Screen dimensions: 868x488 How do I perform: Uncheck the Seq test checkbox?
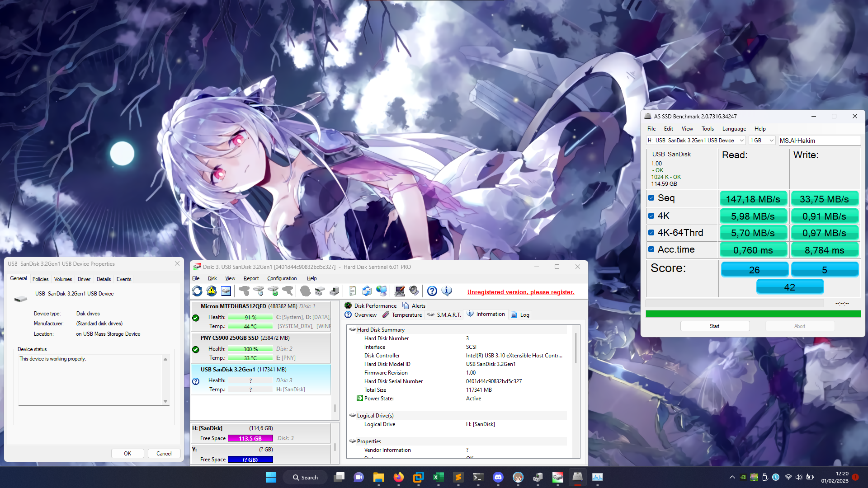pos(651,198)
